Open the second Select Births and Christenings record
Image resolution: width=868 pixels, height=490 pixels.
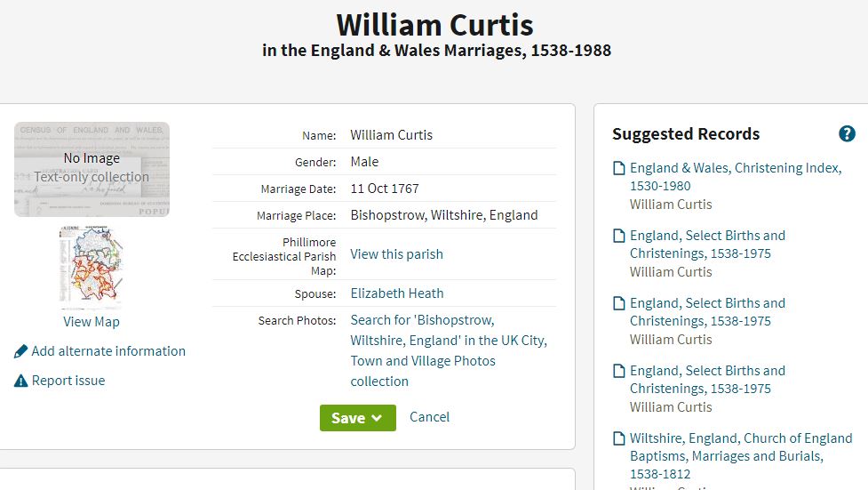pos(707,312)
